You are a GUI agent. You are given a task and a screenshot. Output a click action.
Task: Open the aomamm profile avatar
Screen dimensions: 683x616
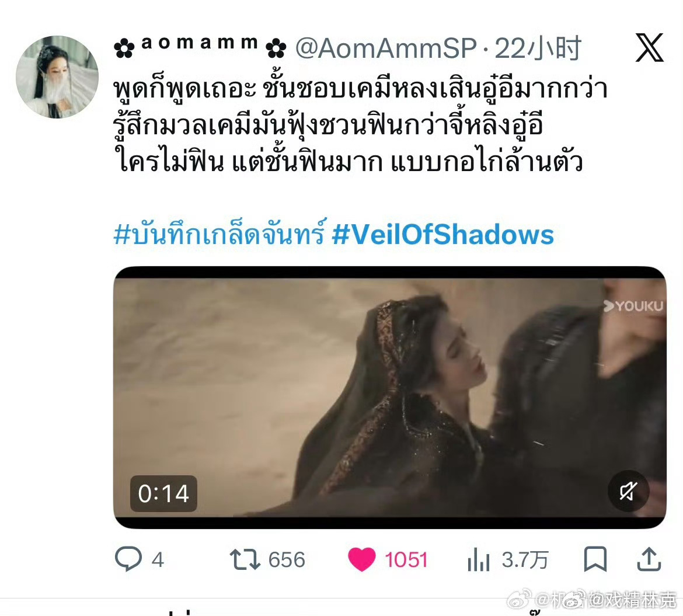pos(57,77)
